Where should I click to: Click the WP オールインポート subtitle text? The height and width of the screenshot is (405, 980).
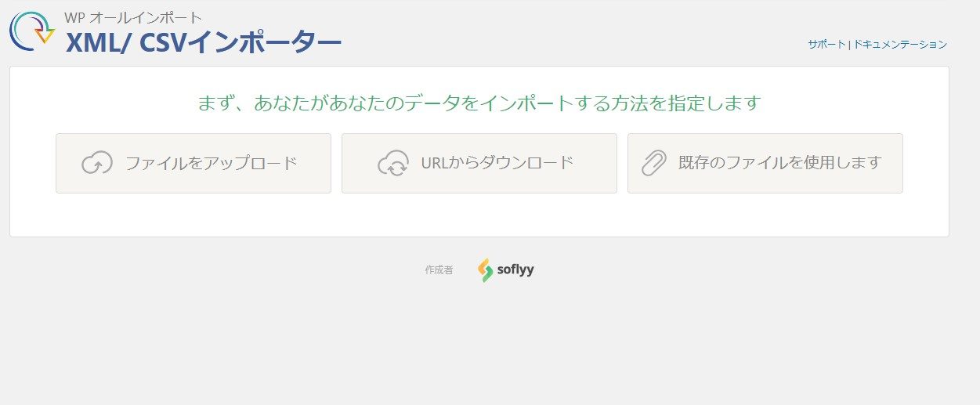click(x=133, y=18)
